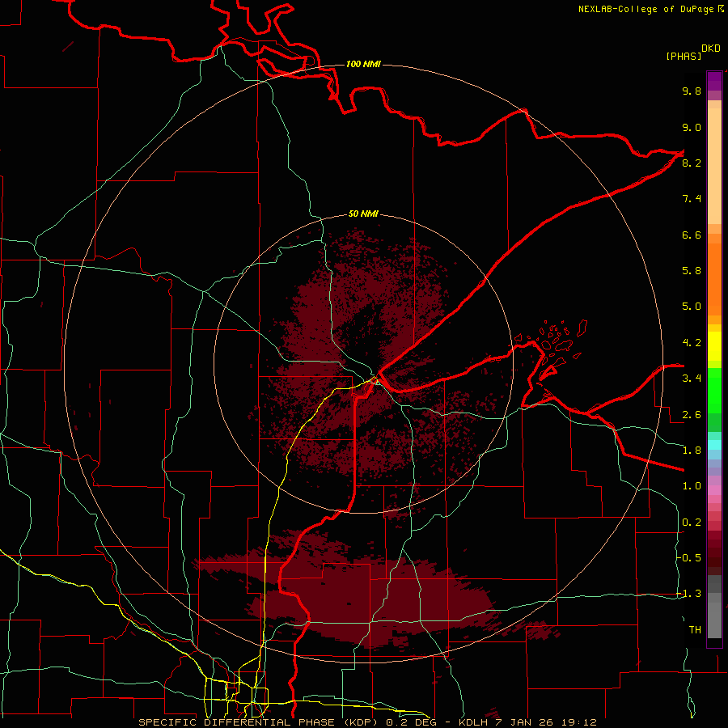Click the 1.0 legend value
The width and height of the screenshot is (728, 728).
coord(692,485)
